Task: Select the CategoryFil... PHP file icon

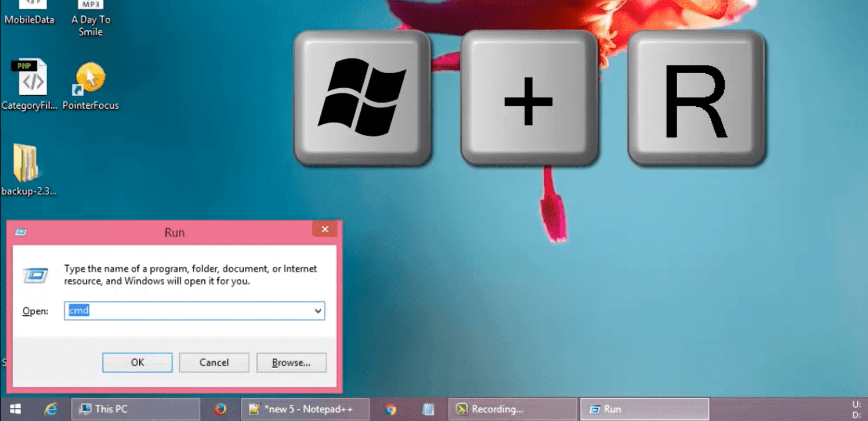Action: point(30,85)
